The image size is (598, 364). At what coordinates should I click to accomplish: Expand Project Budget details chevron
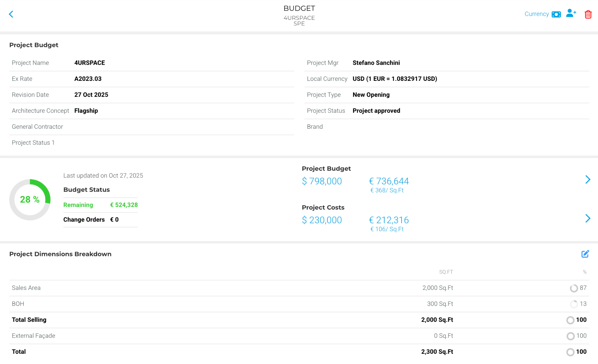point(587,180)
